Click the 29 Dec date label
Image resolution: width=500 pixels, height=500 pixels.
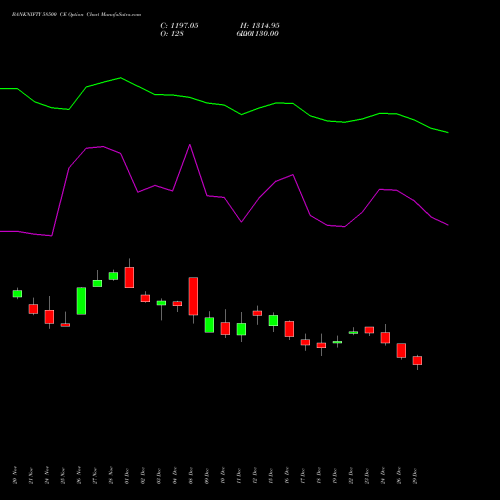pos(415,475)
